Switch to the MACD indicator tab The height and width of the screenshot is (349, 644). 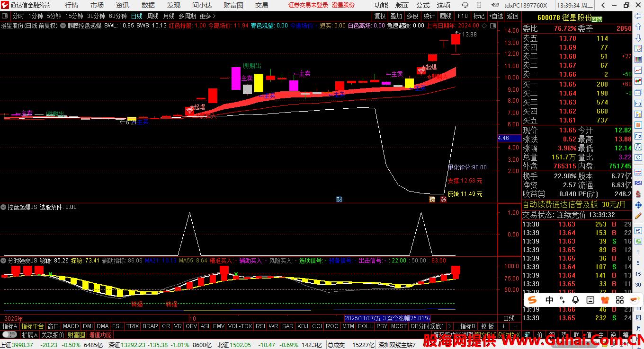71,326
